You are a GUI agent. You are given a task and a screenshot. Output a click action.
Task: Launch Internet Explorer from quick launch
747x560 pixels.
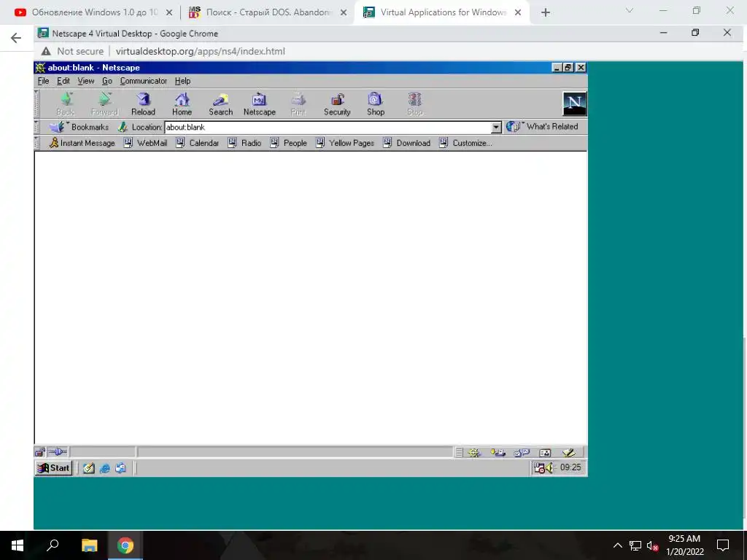[105, 468]
